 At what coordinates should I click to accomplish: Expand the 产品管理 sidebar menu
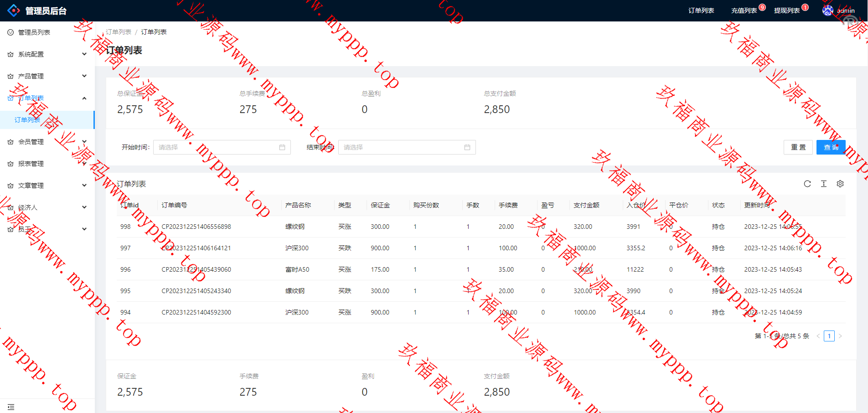(x=47, y=76)
